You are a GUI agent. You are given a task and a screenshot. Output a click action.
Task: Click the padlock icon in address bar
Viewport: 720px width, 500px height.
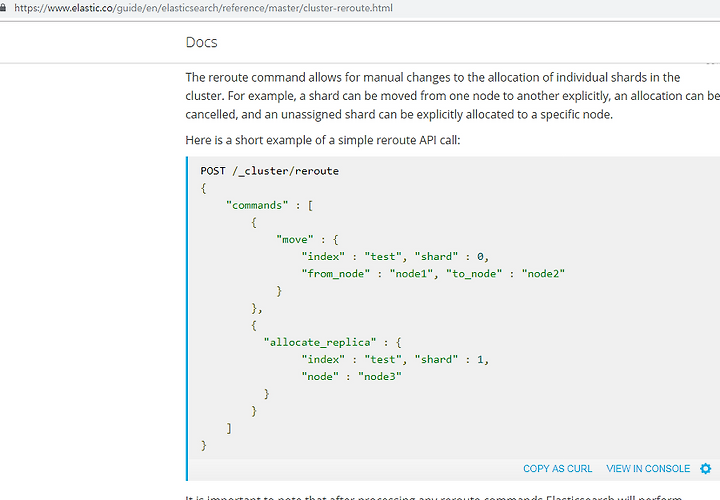tap(2, 8)
